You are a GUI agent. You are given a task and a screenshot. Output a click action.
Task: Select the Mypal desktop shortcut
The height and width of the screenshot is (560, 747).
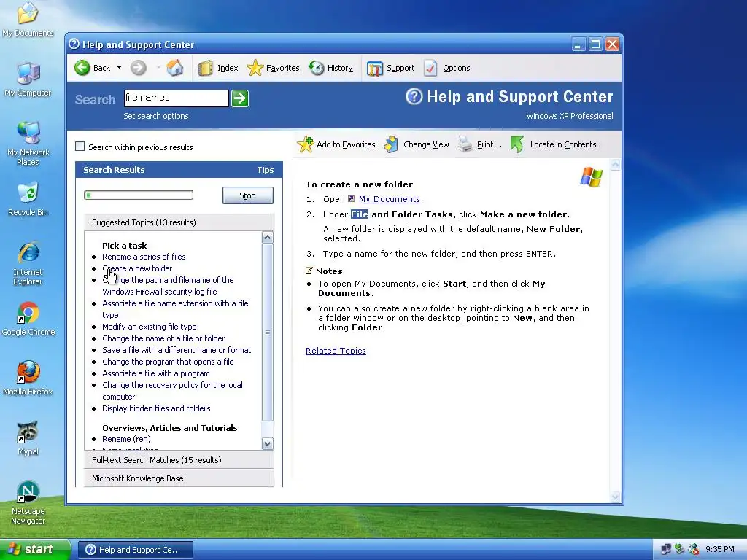(28, 438)
